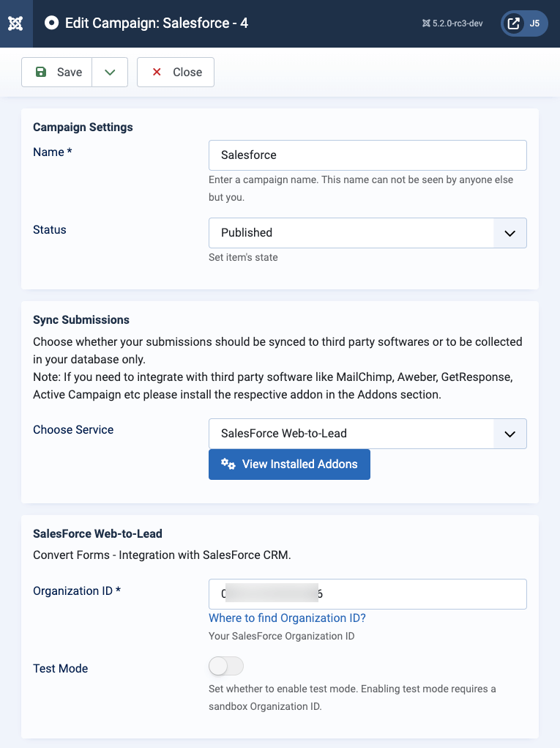Viewport: 560px width, 748px height.
Task: Open the external link preview icon
Action: pos(513,23)
